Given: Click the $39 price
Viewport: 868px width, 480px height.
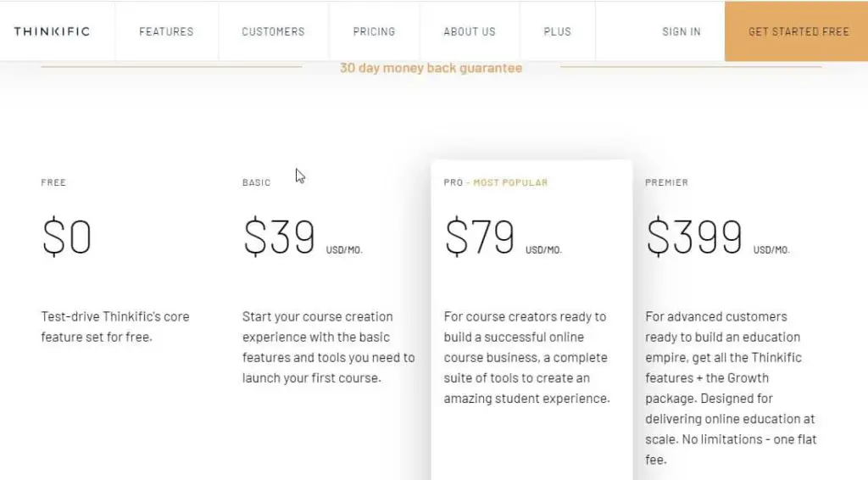Looking at the screenshot, I should [279, 237].
